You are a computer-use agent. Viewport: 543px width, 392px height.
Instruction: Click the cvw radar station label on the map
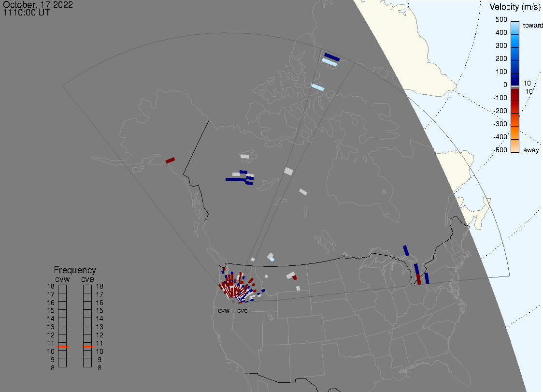tap(223, 310)
